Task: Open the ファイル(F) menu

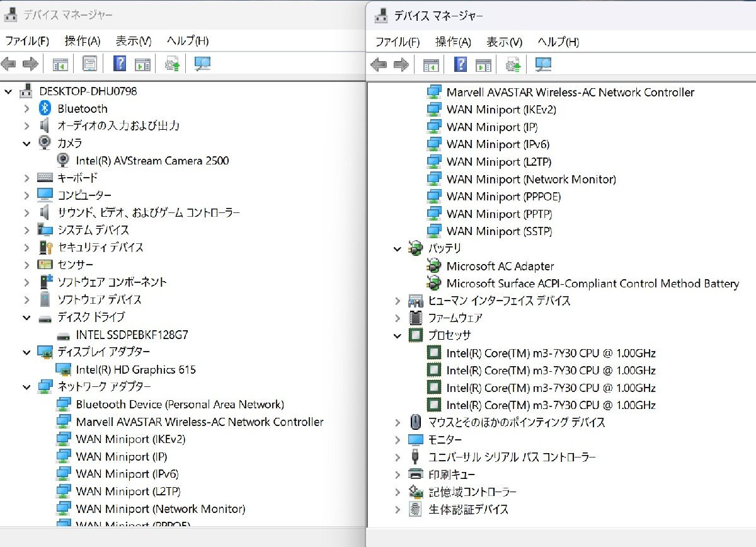Action: tap(28, 40)
